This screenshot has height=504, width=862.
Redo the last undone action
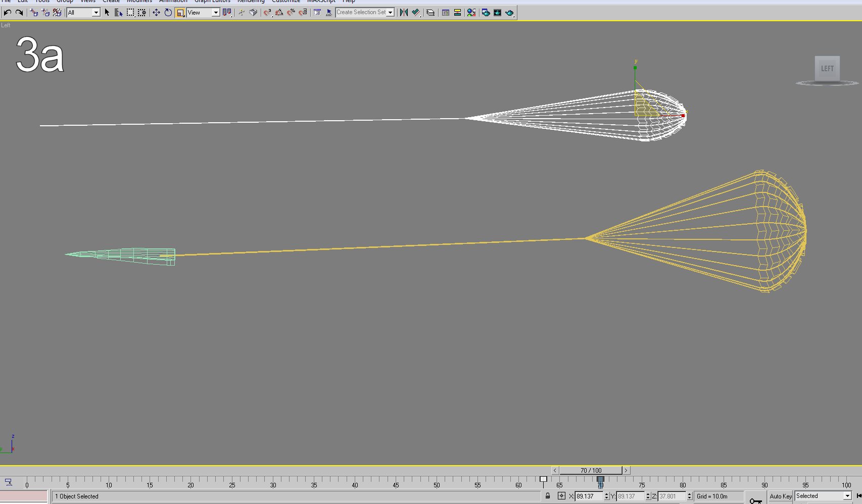pyautogui.click(x=19, y=13)
